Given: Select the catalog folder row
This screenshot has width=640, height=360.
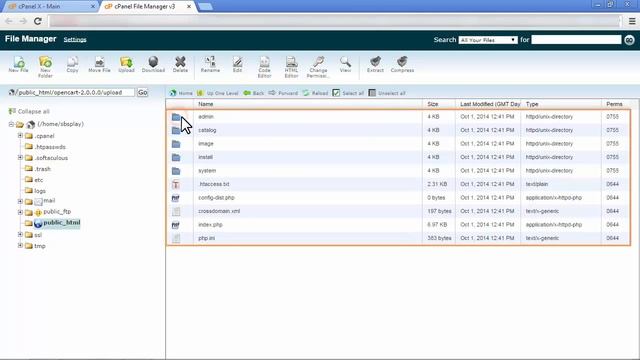Looking at the screenshot, I should [x=398, y=130].
